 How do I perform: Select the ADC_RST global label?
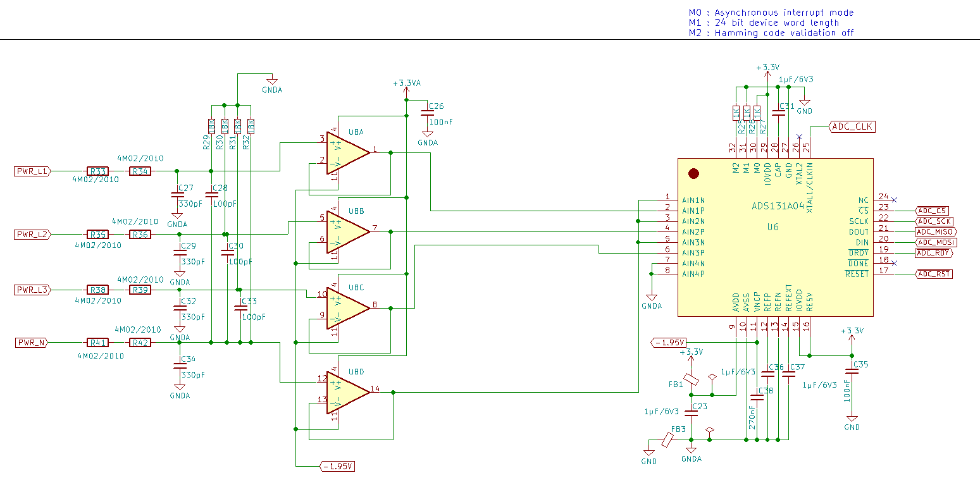pos(934,274)
